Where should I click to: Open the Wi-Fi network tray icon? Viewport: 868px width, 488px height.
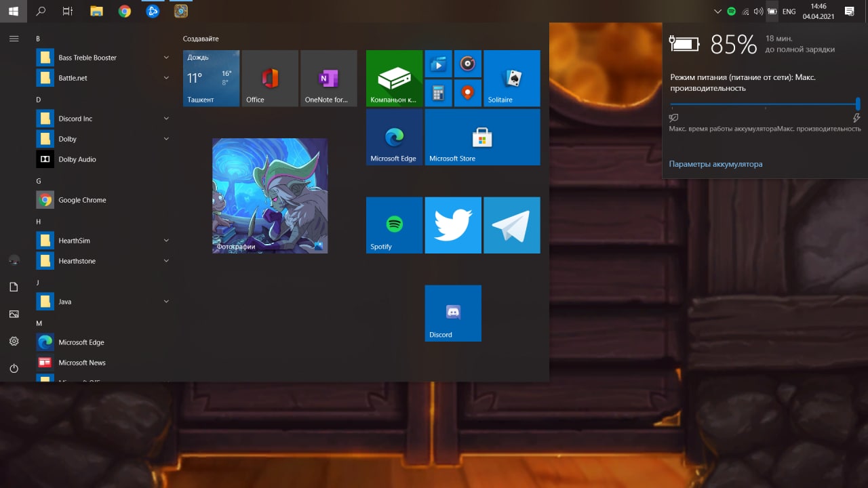coord(745,11)
